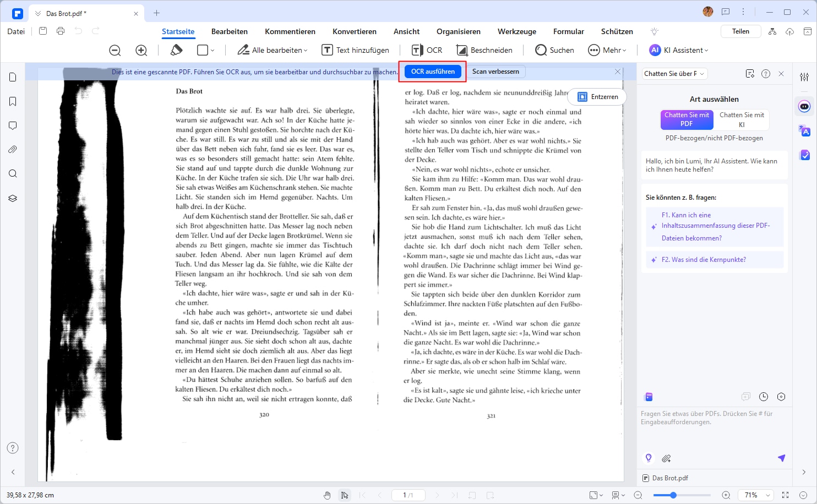The height and width of the screenshot is (504, 817).
Task: Click the zoom in magnifier in toolbar
Action: point(141,50)
